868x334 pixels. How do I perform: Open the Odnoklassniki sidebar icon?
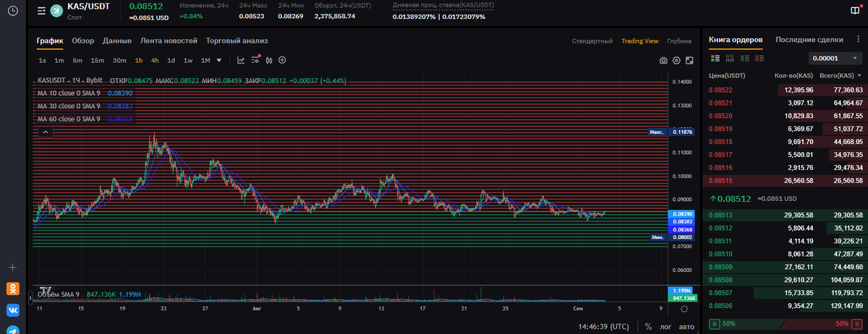[x=12, y=288]
